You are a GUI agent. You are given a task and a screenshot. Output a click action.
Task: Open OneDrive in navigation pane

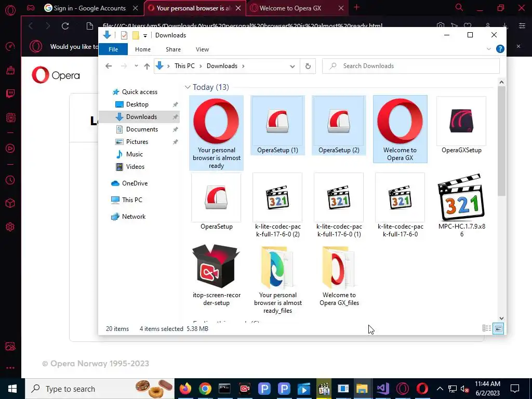tap(135, 183)
